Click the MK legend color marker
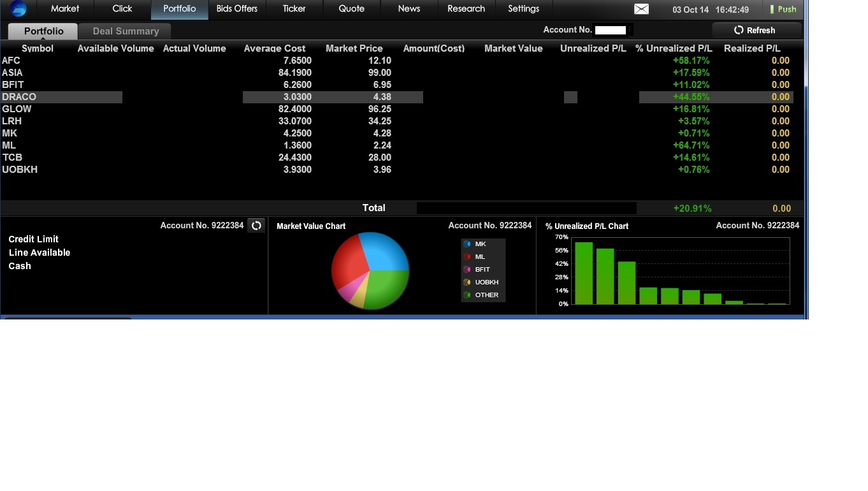 click(467, 244)
